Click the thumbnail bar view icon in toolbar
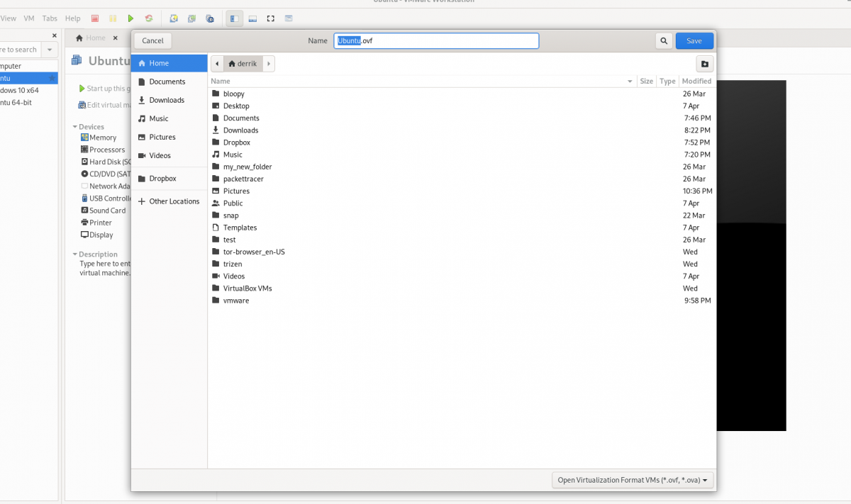This screenshot has height=504, width=851. (x=252, y=18)
